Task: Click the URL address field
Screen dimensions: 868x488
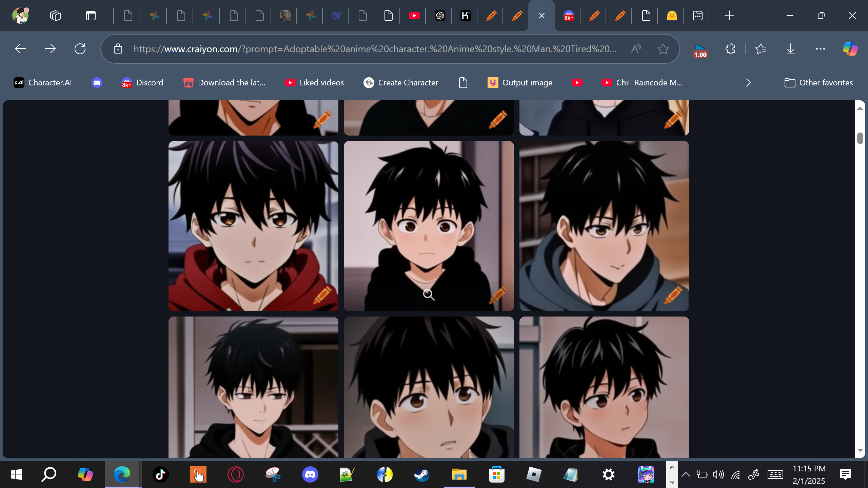Action: (x=373, y=49)
